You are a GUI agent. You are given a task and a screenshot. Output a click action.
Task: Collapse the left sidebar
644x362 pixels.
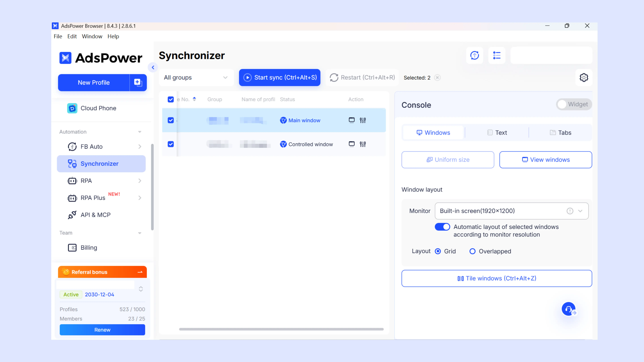point(153,67)
